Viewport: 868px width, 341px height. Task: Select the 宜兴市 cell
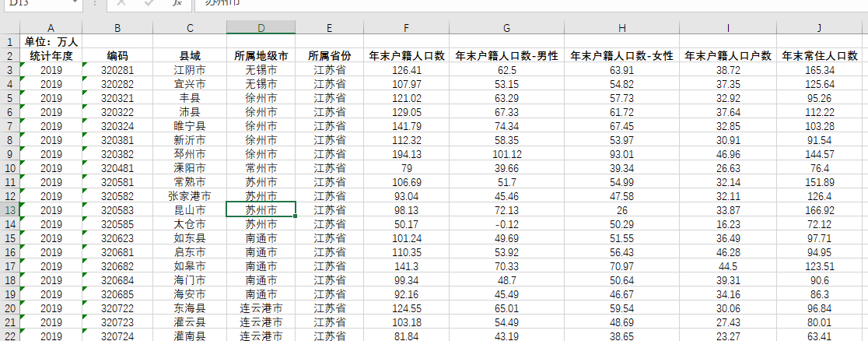coord(190,84)
